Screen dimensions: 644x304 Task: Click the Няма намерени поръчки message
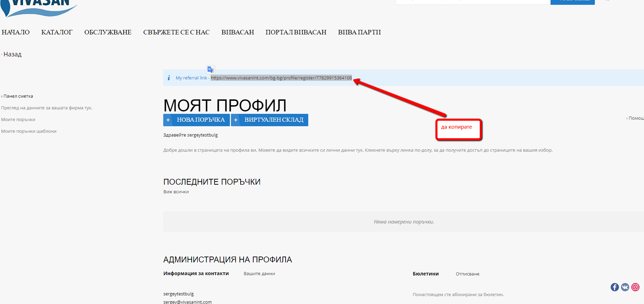click(404, 222)
